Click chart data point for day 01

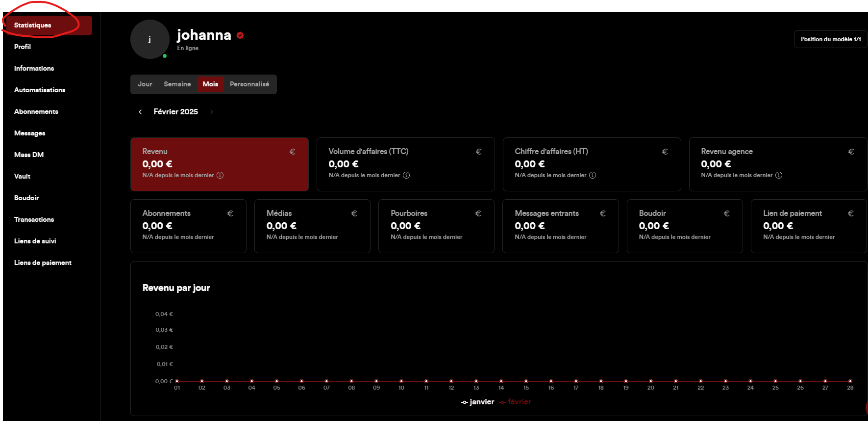pyautogui.click(x=177, y=381)
